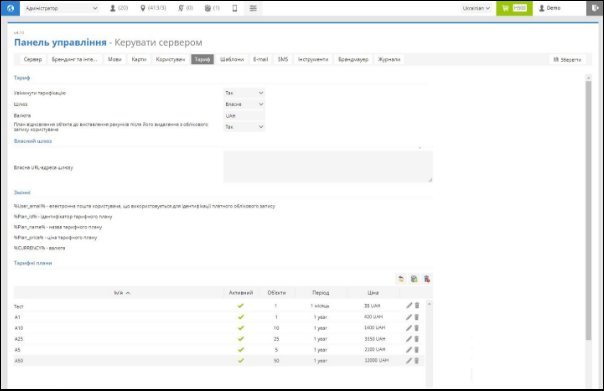Image resolution: width=604 pixels, height=391 pixels.
Task: Select the A25 plan name cell
Action: (18, 339)
